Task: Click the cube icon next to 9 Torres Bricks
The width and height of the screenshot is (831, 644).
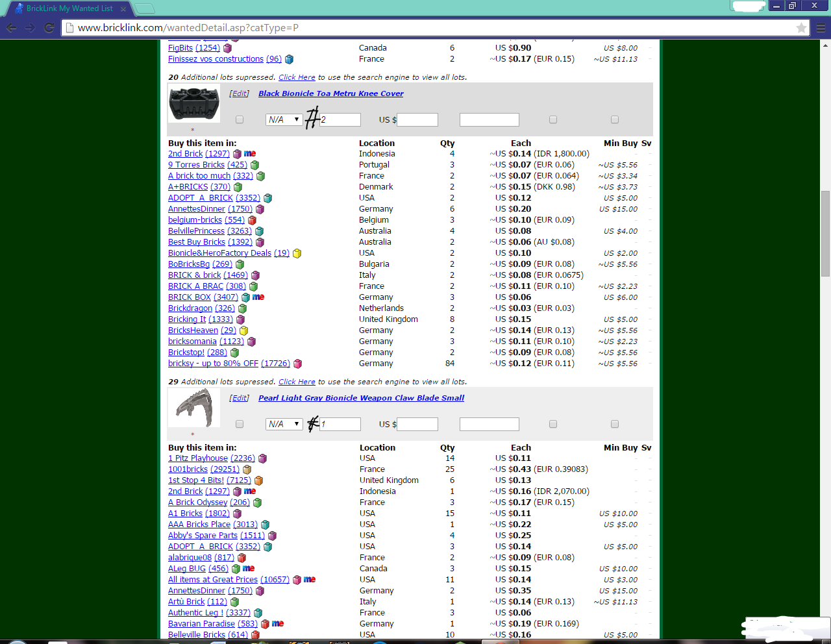Action: pyautogui.click(x=254, y=165)
